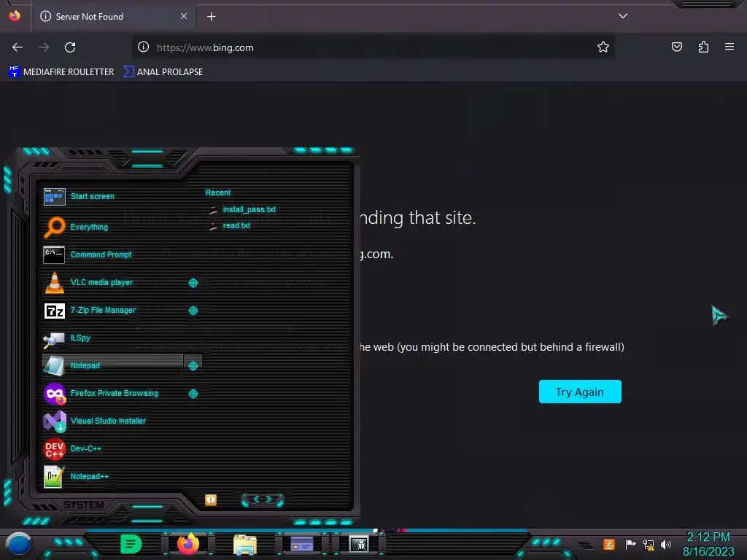The width and height of the screenshot is (747, 560).
Task: Click the site information icon in address bar
Action: 143,47
